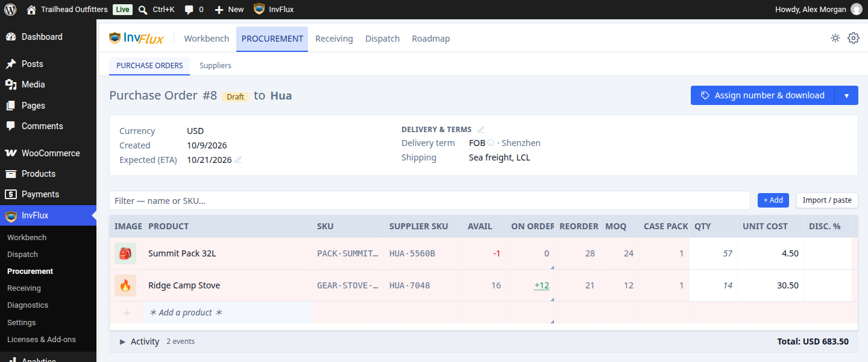Screen dimensions: 868x362
Task: Click Add a product row field
Action: pos(227,313)
